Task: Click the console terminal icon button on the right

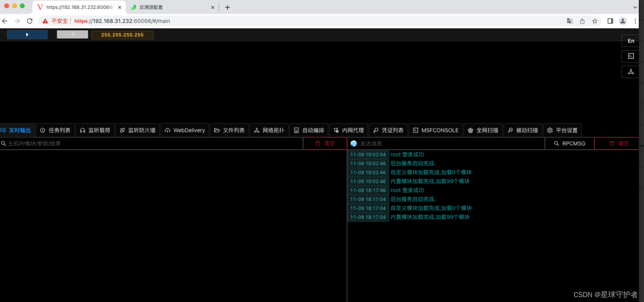Action: 631,56
